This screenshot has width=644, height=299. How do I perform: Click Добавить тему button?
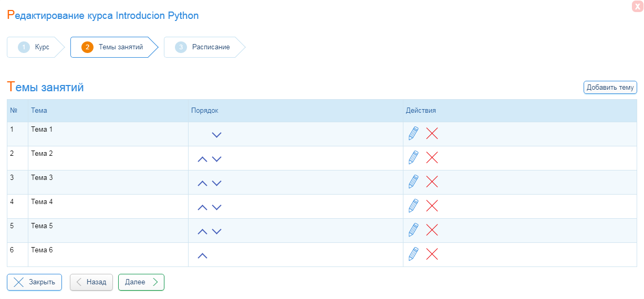point(610,88)
